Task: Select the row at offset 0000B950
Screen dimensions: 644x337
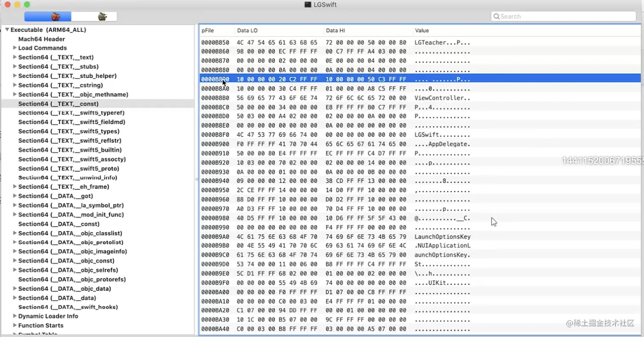Action: pos(420,190)
